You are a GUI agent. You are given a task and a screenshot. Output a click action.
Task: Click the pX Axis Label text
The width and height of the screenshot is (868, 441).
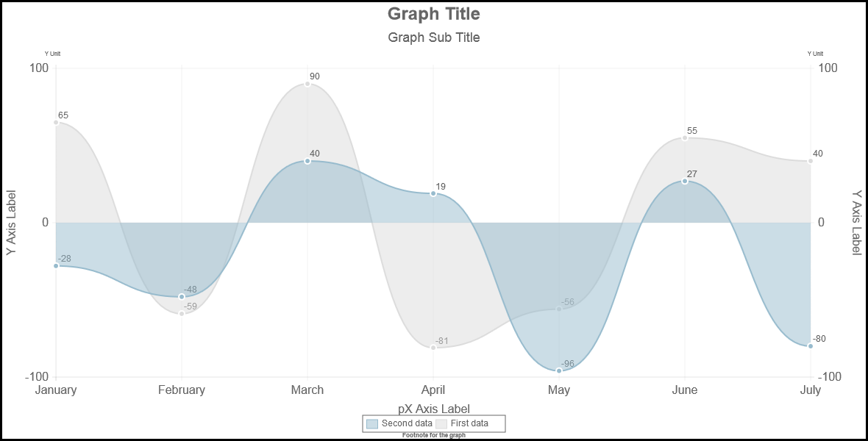(434, 409)
